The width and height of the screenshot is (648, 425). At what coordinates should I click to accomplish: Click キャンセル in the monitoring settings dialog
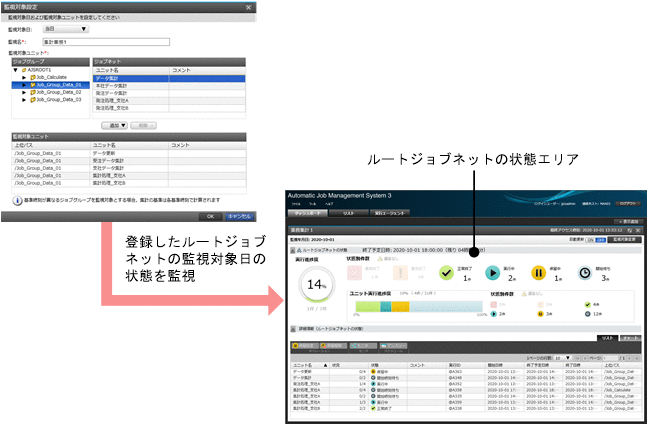pyautogui.click(x=240, y=217)
